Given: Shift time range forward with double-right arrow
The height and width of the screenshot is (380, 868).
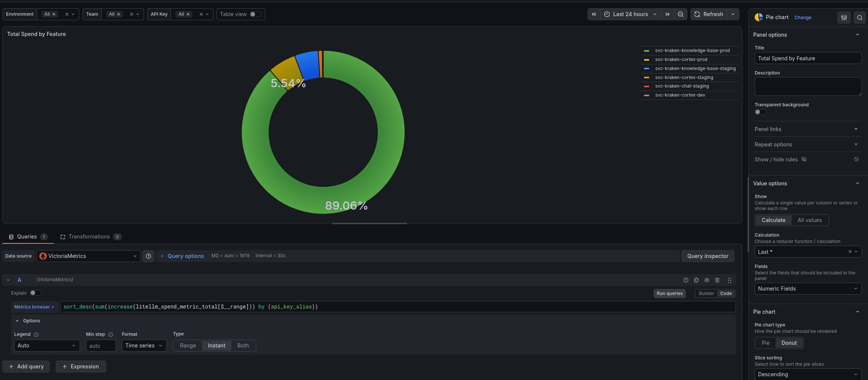Looking at the screenshot, I should click(x=668, y=14).
